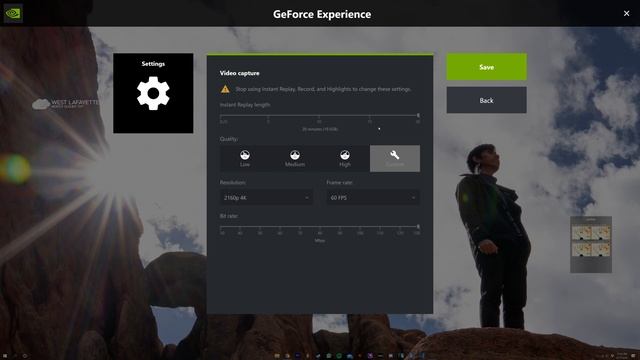Go Back from Video capture settings

[487, 100]
